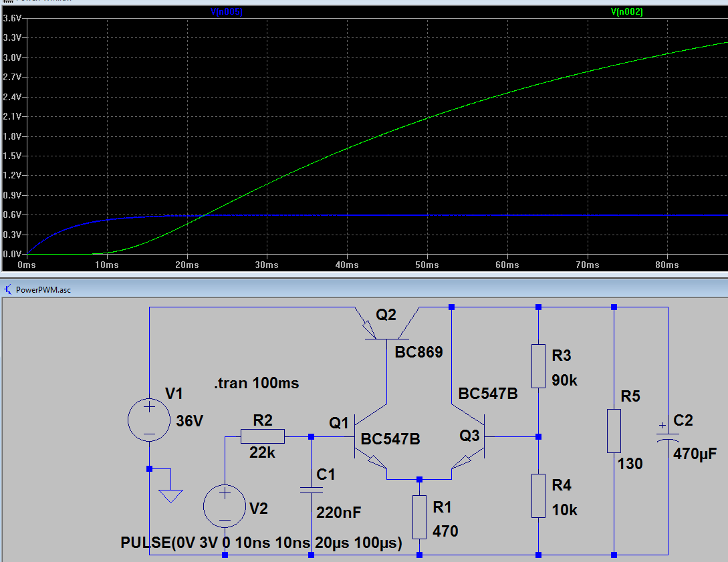
Task: Click the 22k value of R2
Action: tap(262, 452)
